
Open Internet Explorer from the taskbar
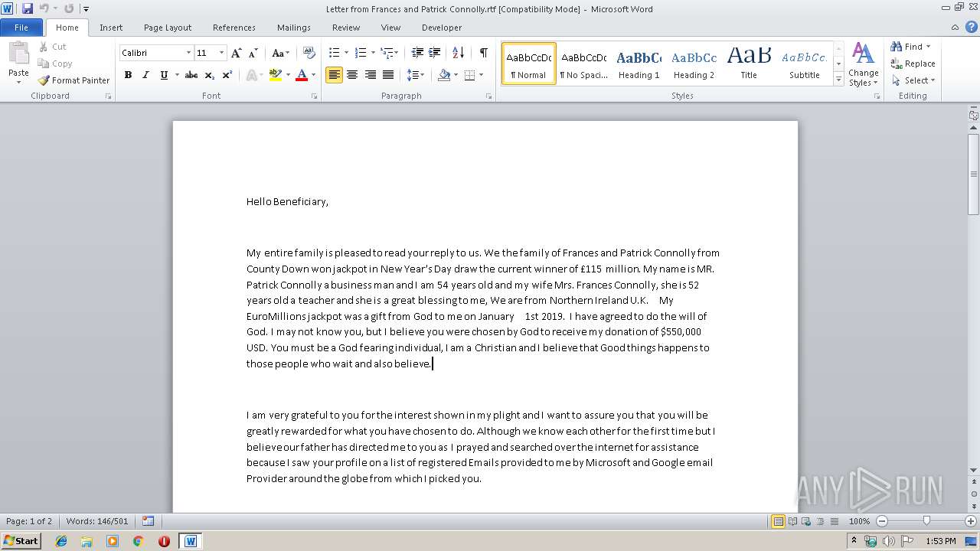(61, 541)
